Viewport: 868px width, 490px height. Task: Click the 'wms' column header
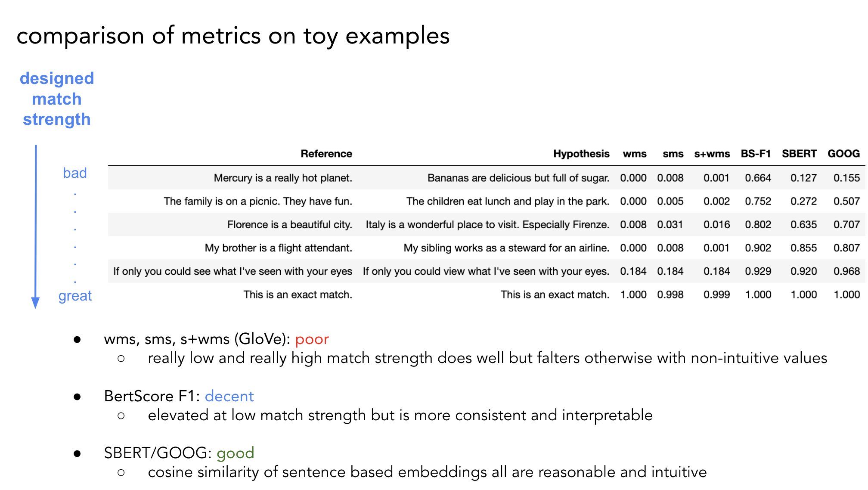pyautogui.click(x=635, y=154)
